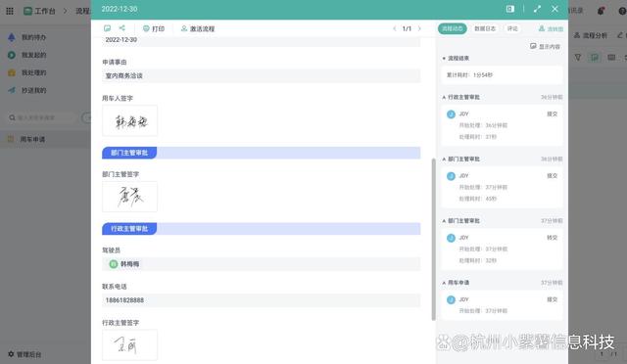Toggle 显示内容 in the flow panel
Image resolution: width=627 pixels, height=364 pixels.
coord(545,46)
